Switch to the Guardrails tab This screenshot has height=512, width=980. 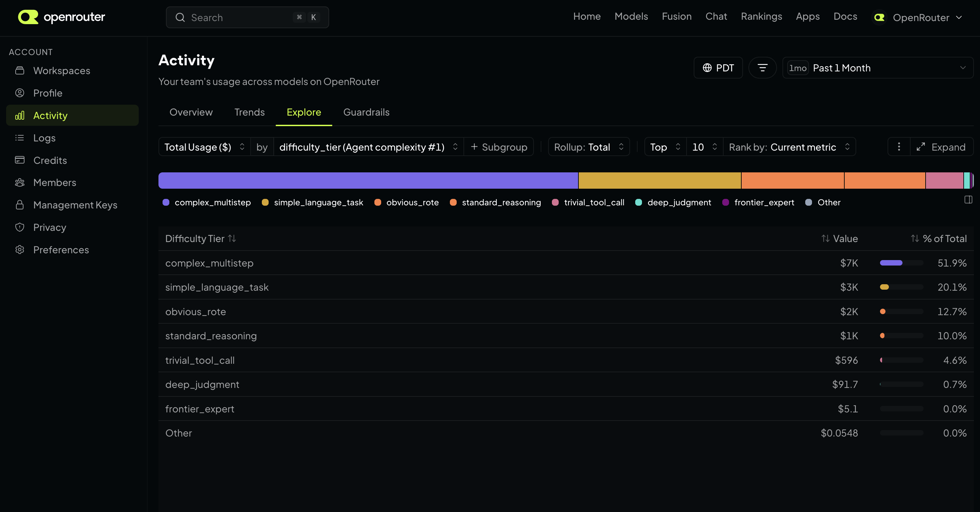(366, 112)
